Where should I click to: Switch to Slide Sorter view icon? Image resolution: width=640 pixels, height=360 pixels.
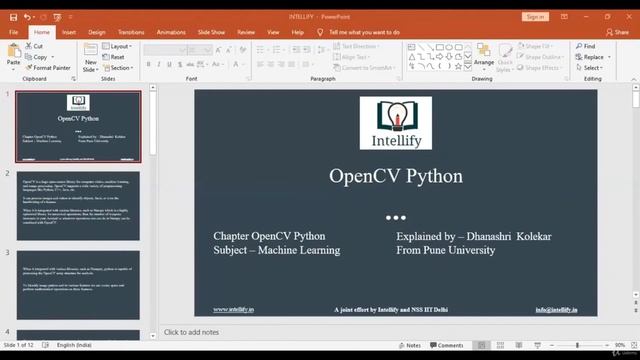pyautogui.click(x=500, y=345)
